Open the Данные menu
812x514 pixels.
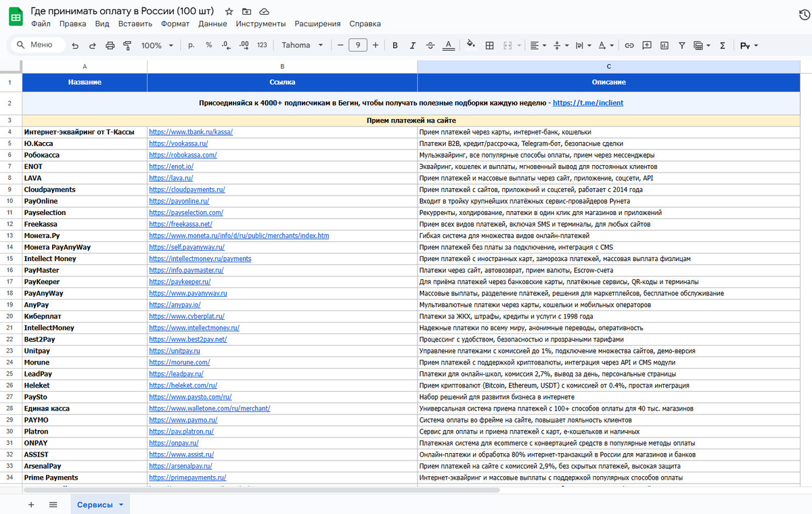click(x=212, y=24)
